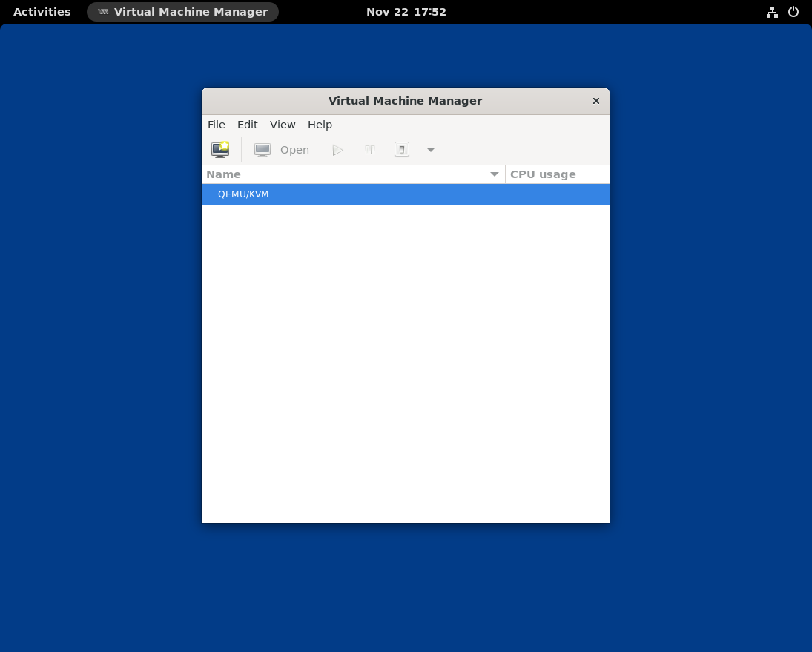Click the power icon in top bar
Image resolution: width=812 pixels, height=652 pixels.
[x=793, y=12]
